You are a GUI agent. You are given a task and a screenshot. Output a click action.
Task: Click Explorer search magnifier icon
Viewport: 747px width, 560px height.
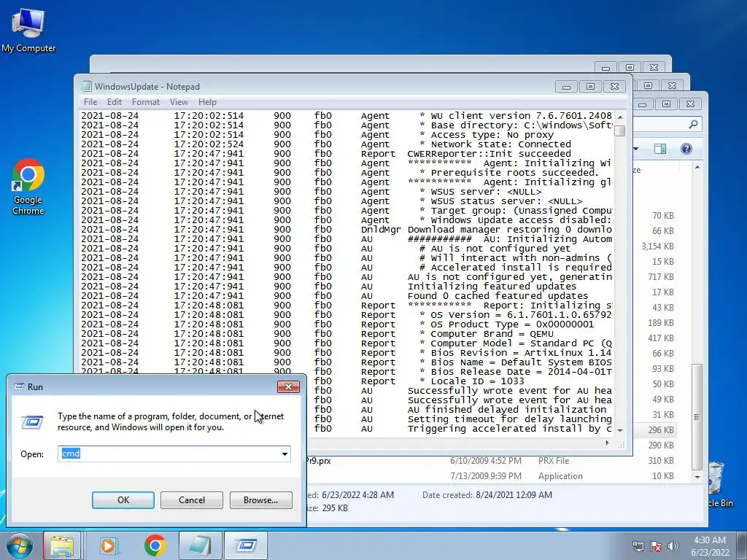pos(693,124)
